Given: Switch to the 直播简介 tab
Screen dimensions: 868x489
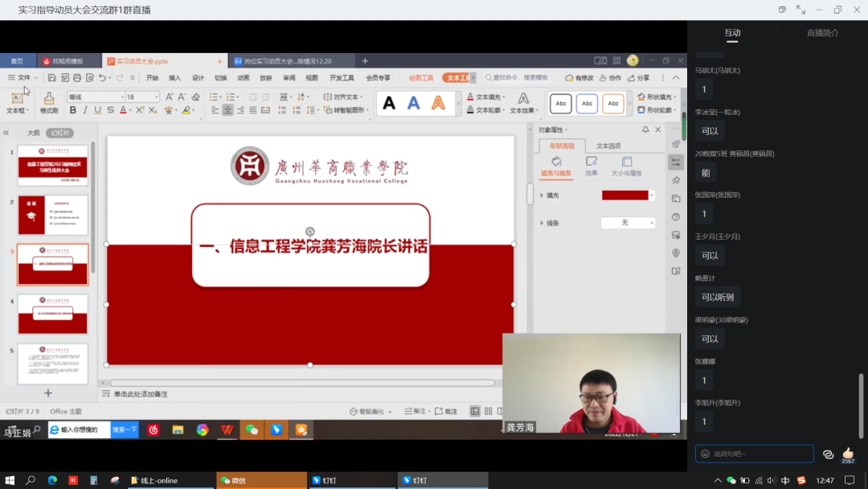Looking at the screenshot, I should (822, 33).
